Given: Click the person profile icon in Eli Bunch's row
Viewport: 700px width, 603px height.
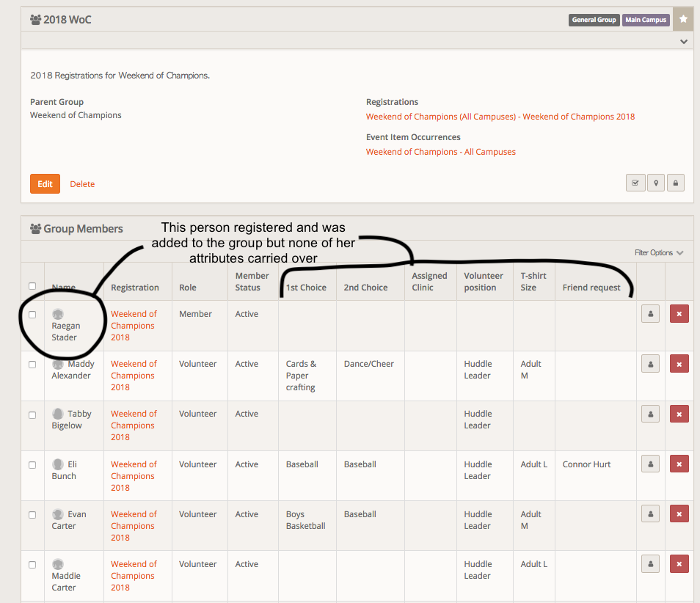Looking at the screenshot, I should point(650,464).
